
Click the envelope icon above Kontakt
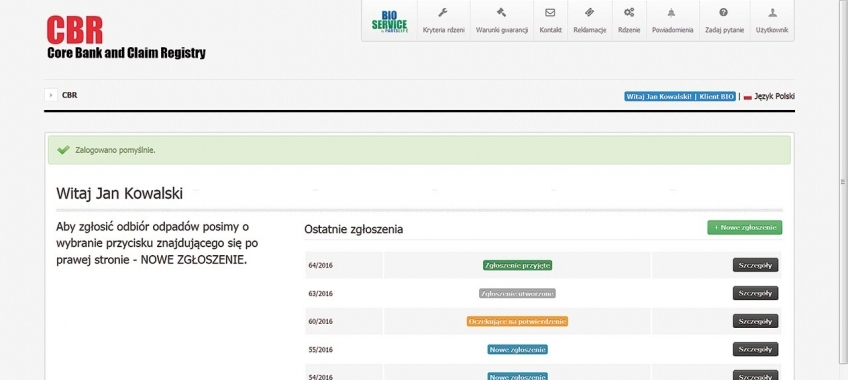pyautogui.click(x=550, y=12)
